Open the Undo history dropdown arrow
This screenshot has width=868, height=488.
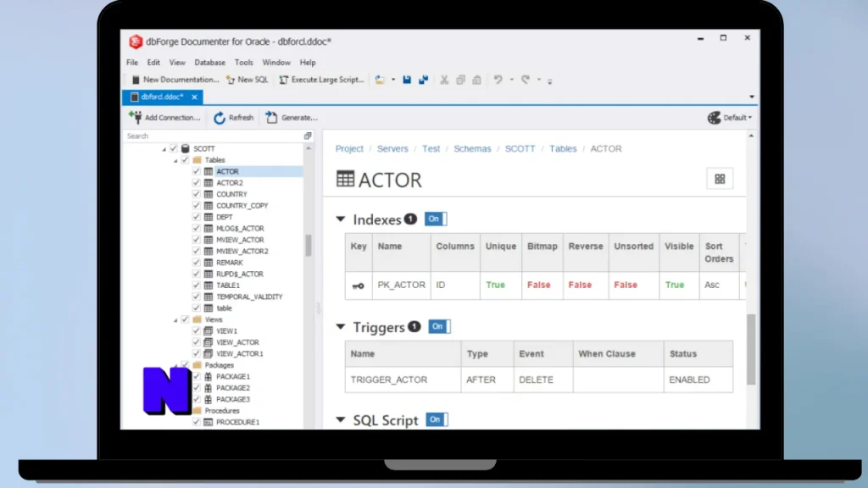pos(511,80)
